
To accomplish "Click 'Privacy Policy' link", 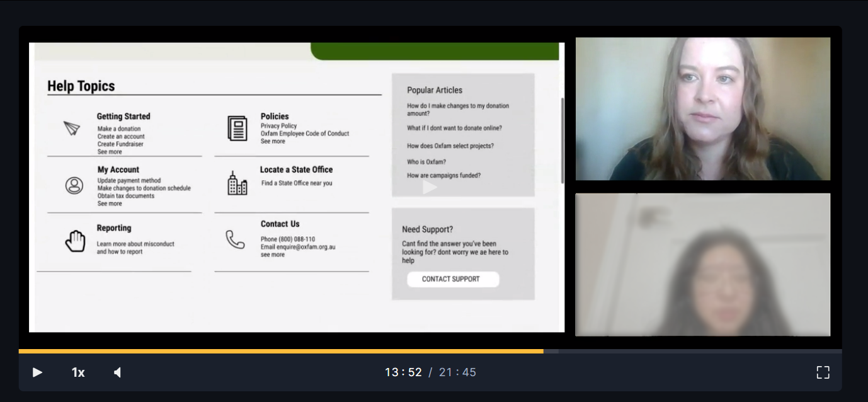I will click(278, 126).
